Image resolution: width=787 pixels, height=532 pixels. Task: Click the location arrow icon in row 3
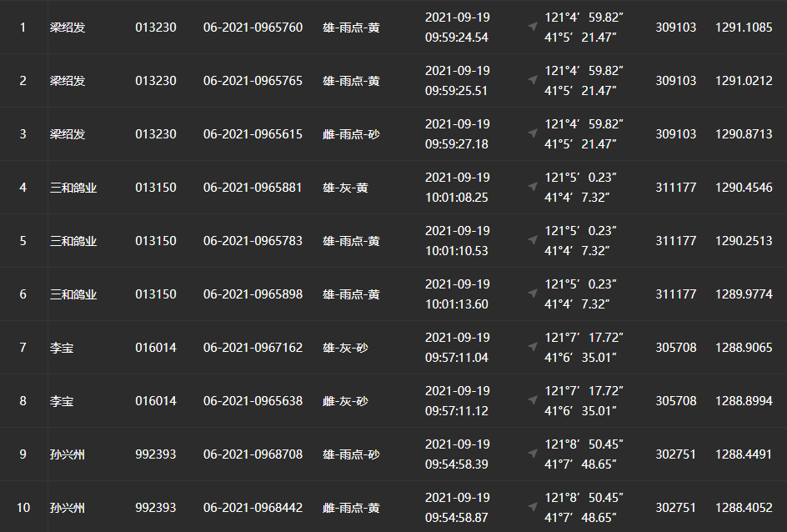pyautogui.click(x=533, y=133)
